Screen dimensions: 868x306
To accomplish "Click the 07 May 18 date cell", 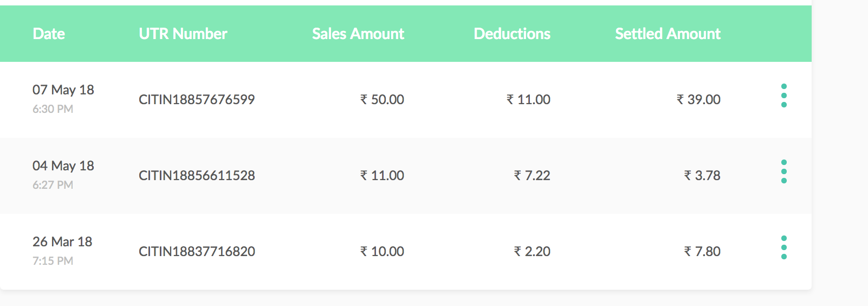I will [x=63, y=90].
